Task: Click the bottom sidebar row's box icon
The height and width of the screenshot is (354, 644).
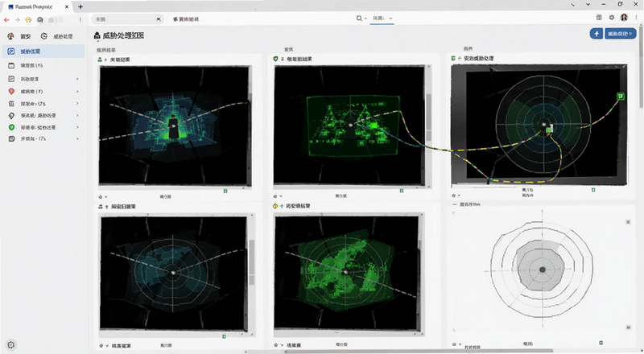Action: 11,139
